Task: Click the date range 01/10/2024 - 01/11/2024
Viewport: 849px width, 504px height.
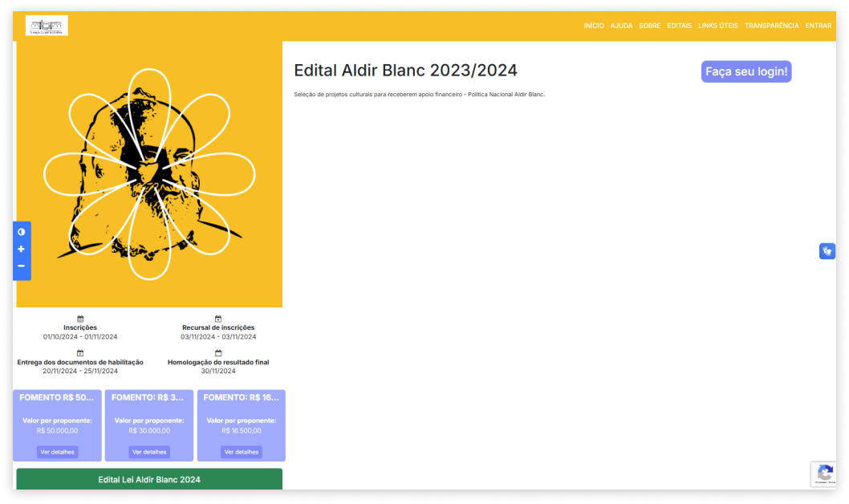Action: (80, 337)
